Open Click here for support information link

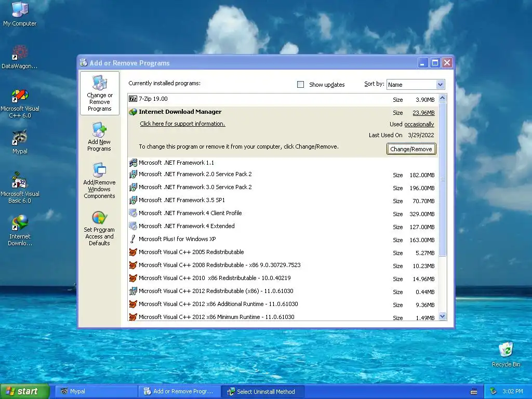(x=182, y=124)
